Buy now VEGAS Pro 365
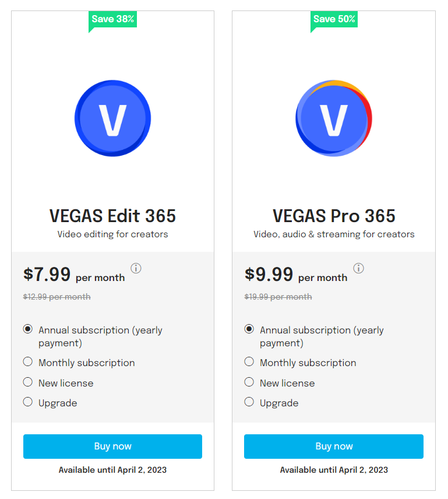The height and width of the screenshot is (499, 448). tap(334, 447)
